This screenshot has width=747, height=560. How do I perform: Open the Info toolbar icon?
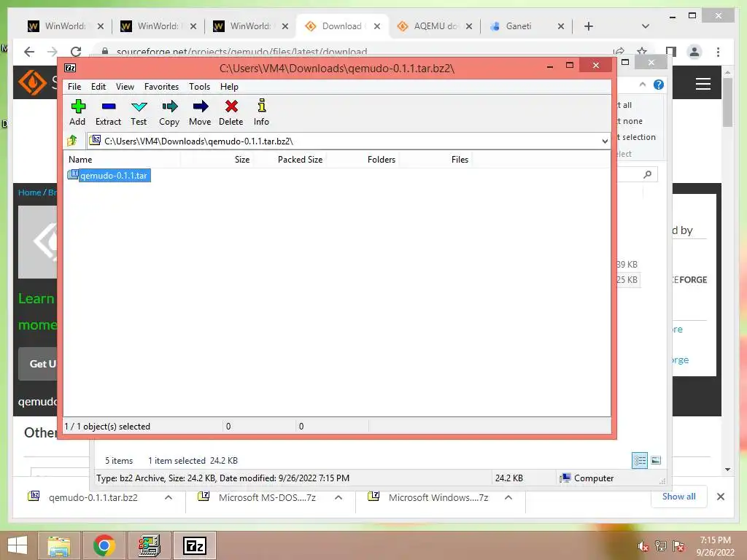261,112
